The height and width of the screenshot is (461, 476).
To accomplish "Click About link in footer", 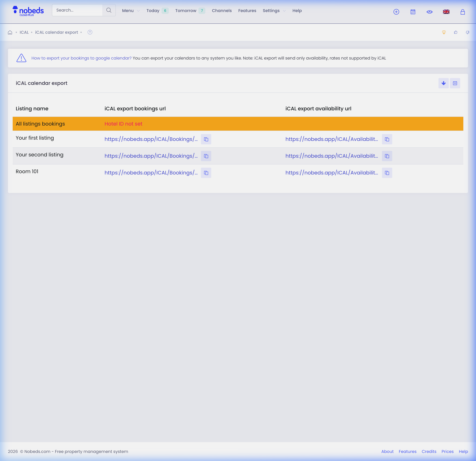I will (387, 452).
